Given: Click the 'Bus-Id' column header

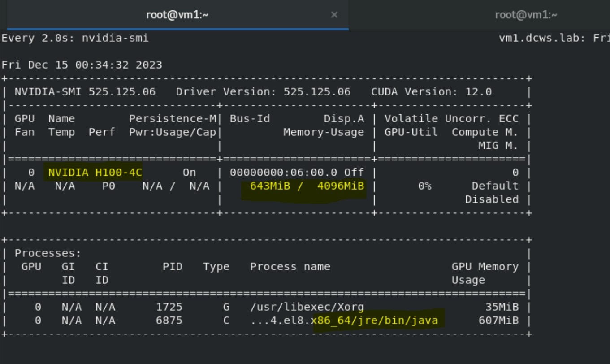Looking at the screenshot, I should pos(250,119).
